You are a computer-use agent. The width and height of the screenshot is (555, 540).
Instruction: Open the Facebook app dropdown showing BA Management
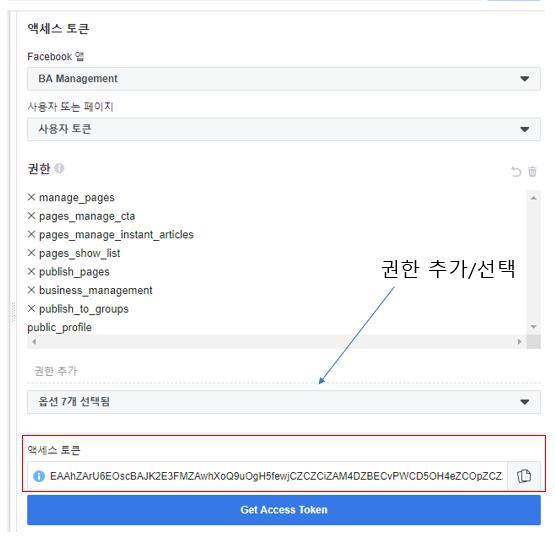[284, 79]
